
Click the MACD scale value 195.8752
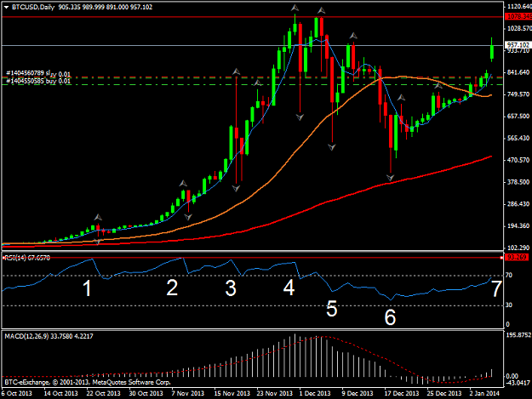click(x=518, y=335)
